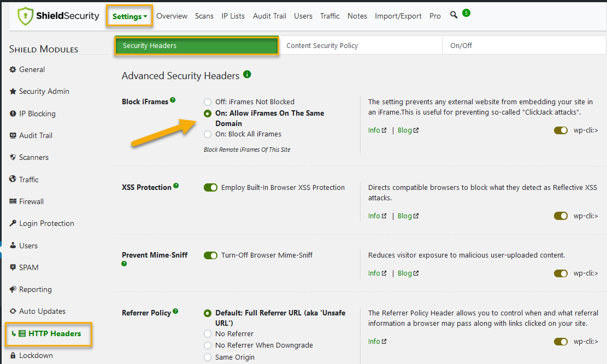Click the Reporting megaphone icon
This screenshot has width=607, height=364.
(x=13, y=289)
